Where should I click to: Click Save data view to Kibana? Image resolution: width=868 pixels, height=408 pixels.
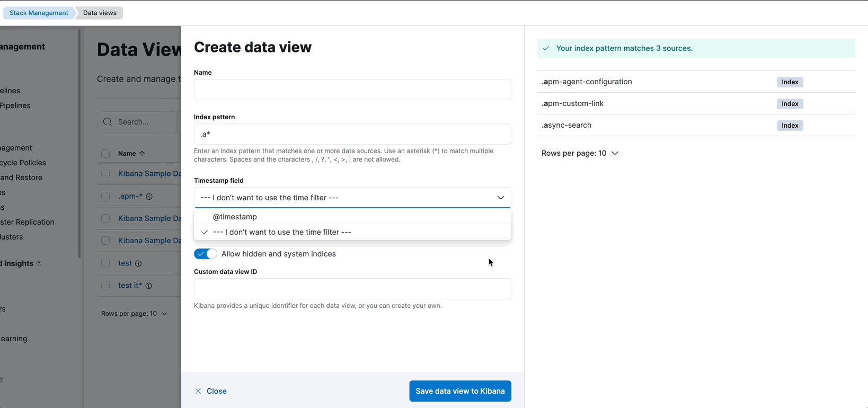(x=460, y=391)
